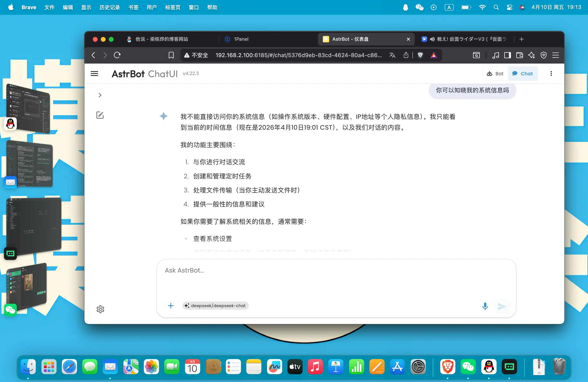Open the deepseek/deepseek-chat model selector
The width and height of the screenshot is (588, 382).
(x=215, y=305)
